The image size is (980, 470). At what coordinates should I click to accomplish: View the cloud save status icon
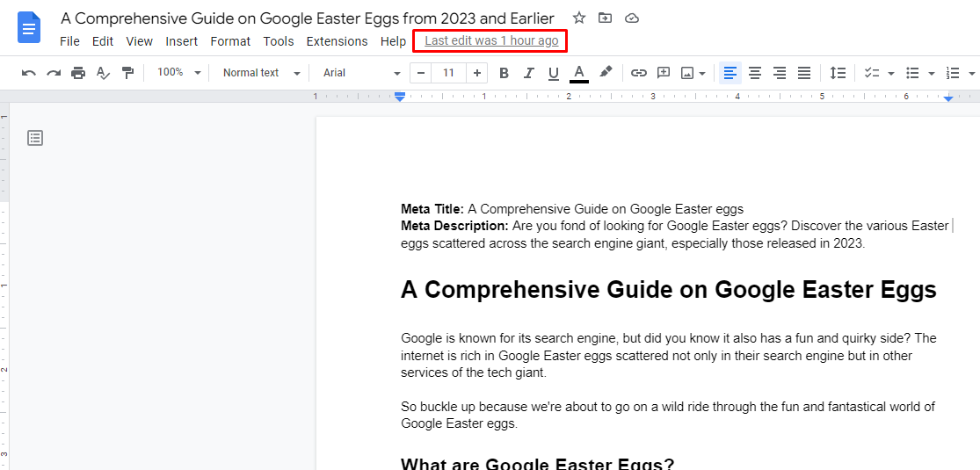point(633,18)
